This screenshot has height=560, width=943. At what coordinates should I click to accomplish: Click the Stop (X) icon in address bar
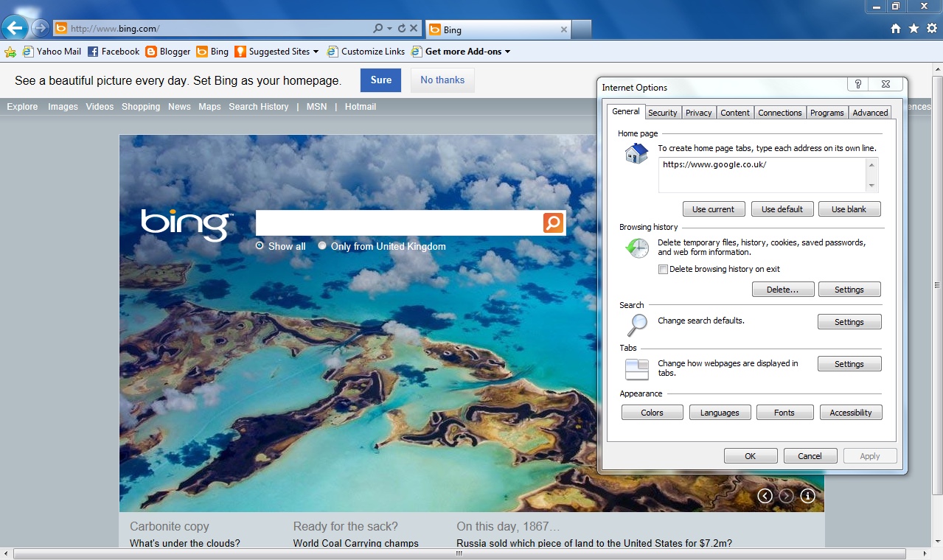414,29
